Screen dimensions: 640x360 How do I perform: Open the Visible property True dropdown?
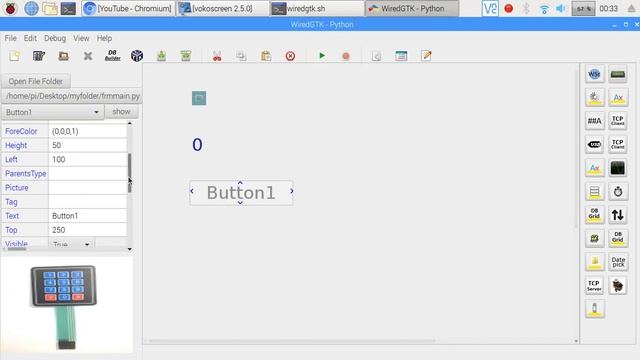(x=73, y=244)
